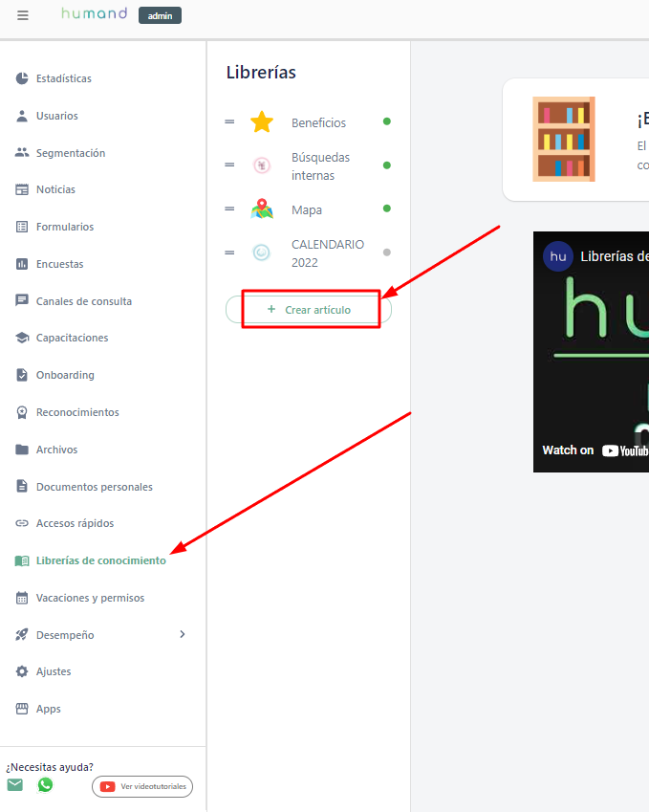Click the bookshelf illustration thumbnail
649x812 pixels.
[x=564, y=139]
